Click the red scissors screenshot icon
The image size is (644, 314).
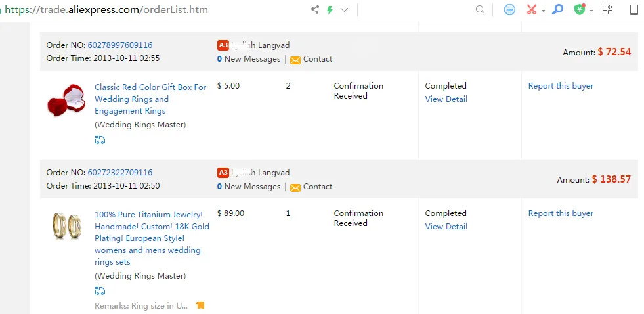532,9
